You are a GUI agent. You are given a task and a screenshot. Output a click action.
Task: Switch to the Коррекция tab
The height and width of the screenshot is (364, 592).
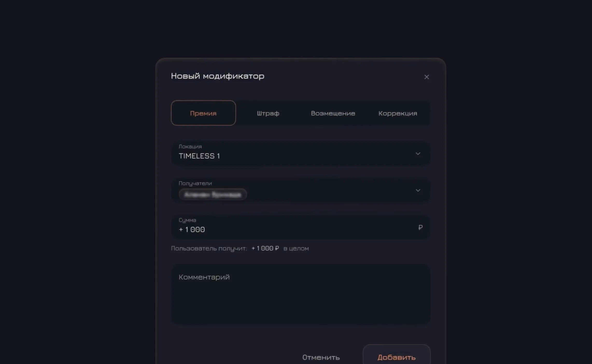(x=398, y=113)
